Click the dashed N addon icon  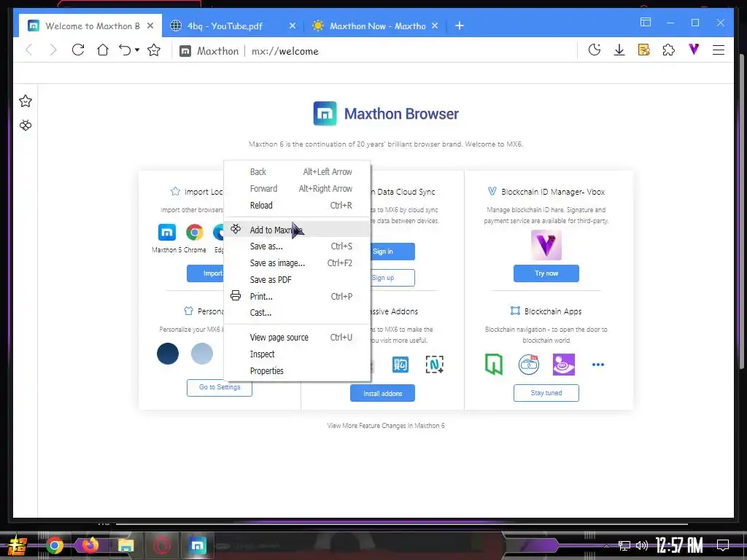(x=435, y=365)
